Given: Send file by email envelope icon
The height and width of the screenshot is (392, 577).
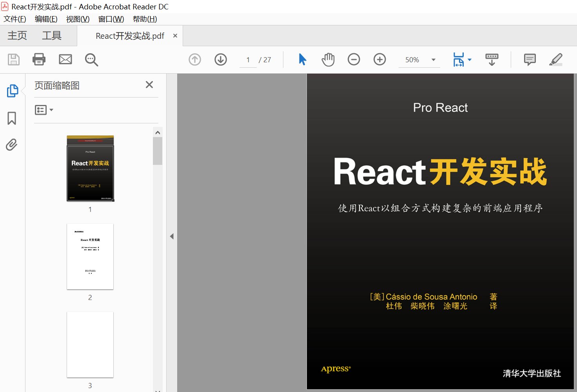Looking at the screenshot, I should [x=65, y=60].
